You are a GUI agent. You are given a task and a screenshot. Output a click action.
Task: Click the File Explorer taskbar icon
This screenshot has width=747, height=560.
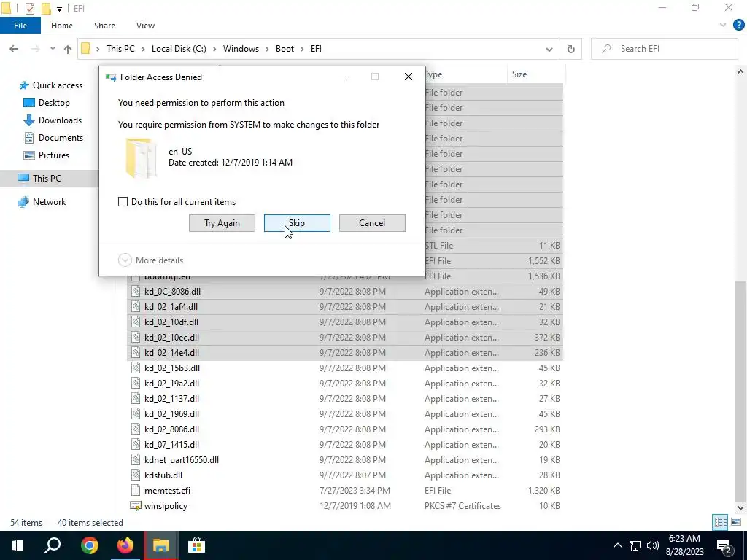point(160,545)
